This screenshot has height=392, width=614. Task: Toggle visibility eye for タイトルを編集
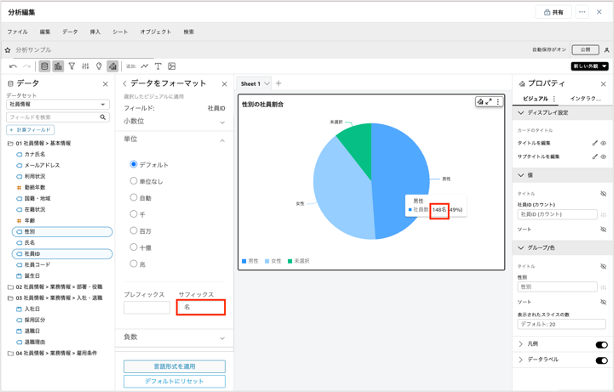click(x=603, y=143)
